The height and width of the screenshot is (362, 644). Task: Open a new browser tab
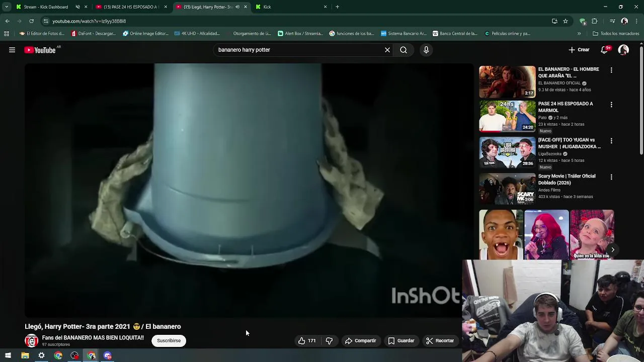tap(337, 7)
